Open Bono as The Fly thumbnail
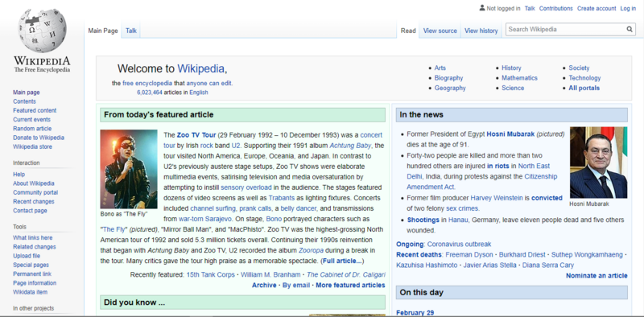Screen dimensions: 644x317 (129, 169)
